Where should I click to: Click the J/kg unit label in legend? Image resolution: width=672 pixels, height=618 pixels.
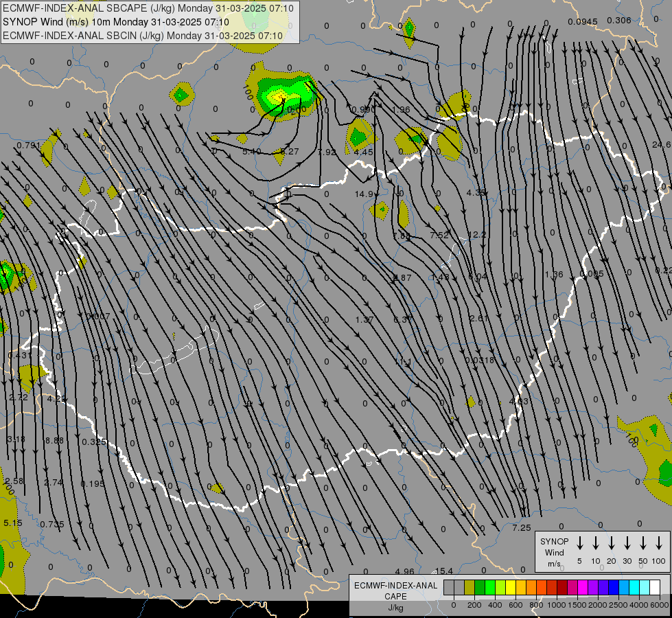pos(395,608)
